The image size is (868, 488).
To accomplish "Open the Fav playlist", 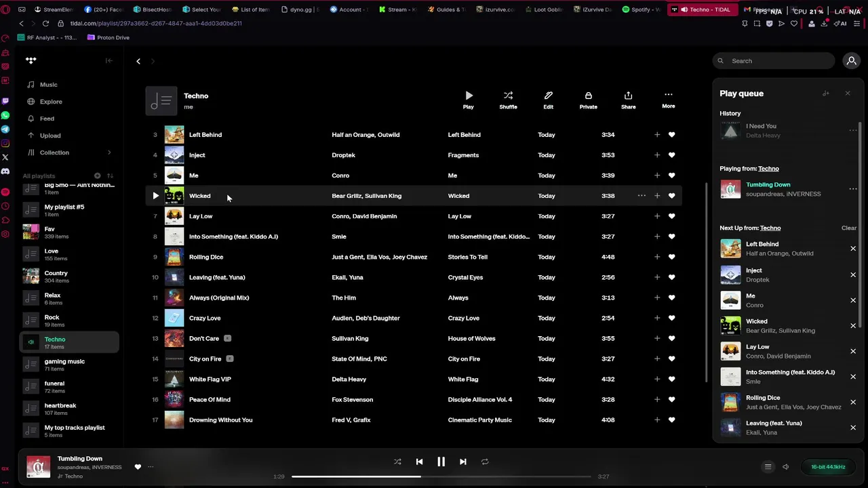I will click(x=70, y=232).
